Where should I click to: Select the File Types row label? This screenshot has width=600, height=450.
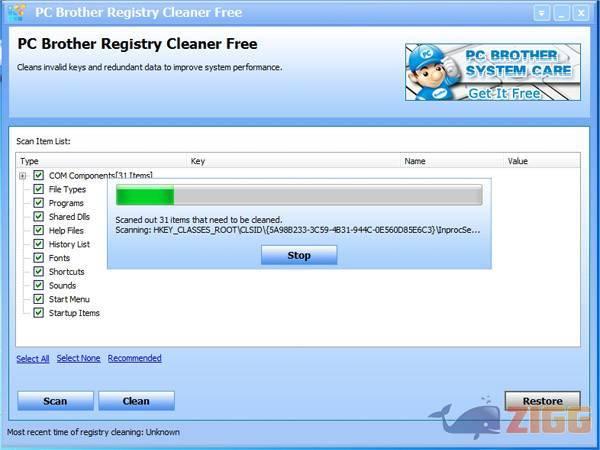tap(67, 189)
